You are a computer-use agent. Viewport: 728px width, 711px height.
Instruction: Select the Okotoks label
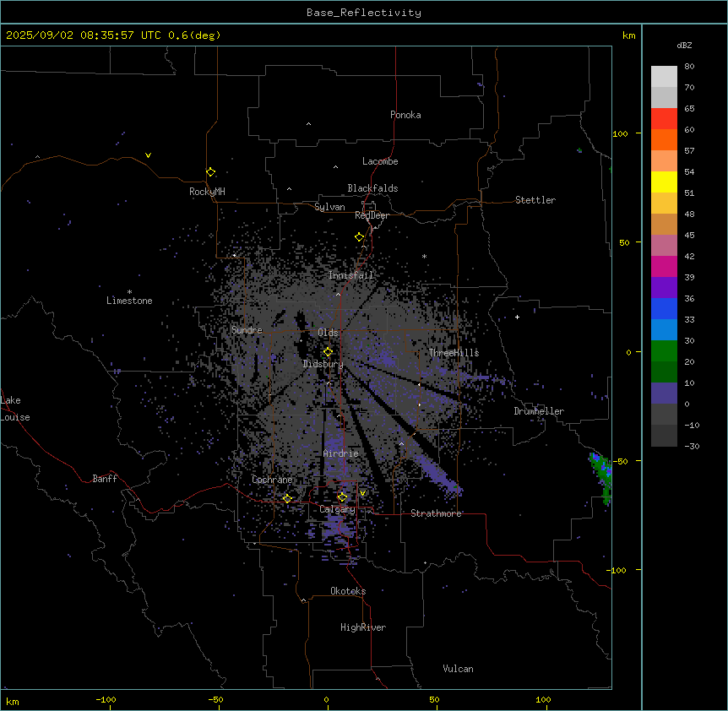point(348,591)
